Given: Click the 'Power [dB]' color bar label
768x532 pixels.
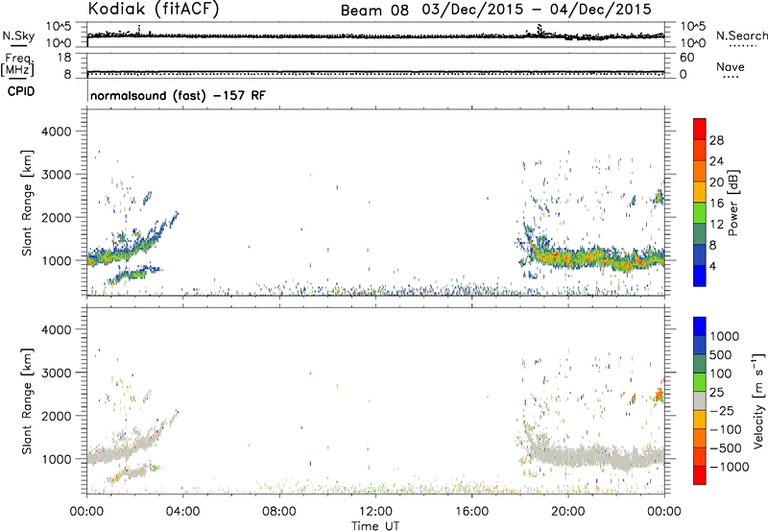Looking at the screenshot, I should point(733,203).
